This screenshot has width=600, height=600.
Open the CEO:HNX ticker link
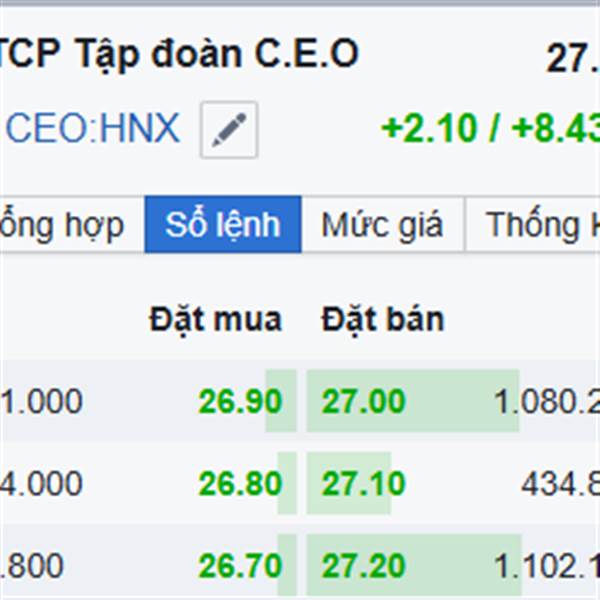click(x=93, y=129)
